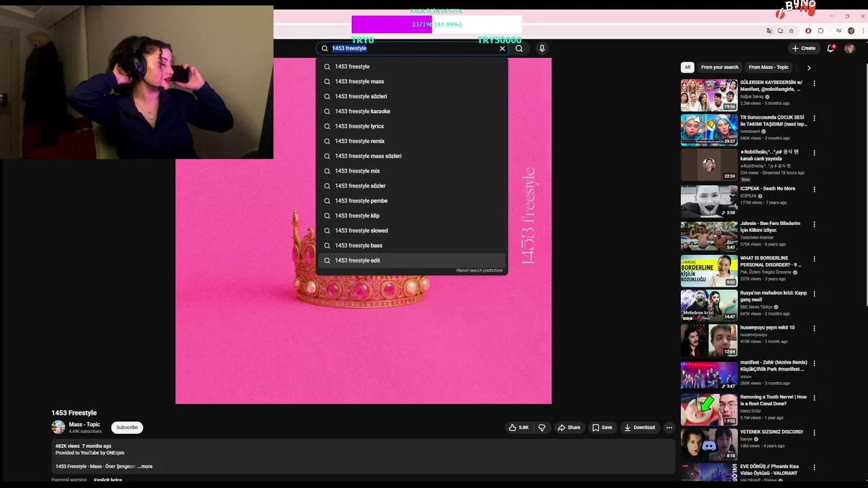Click install app icon in address bar

(x=780, y=30)
